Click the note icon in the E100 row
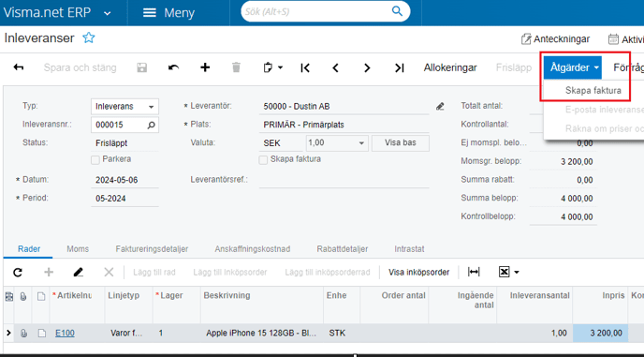The width and height of the screenshot is (644, 357). (x=41, y=334)
